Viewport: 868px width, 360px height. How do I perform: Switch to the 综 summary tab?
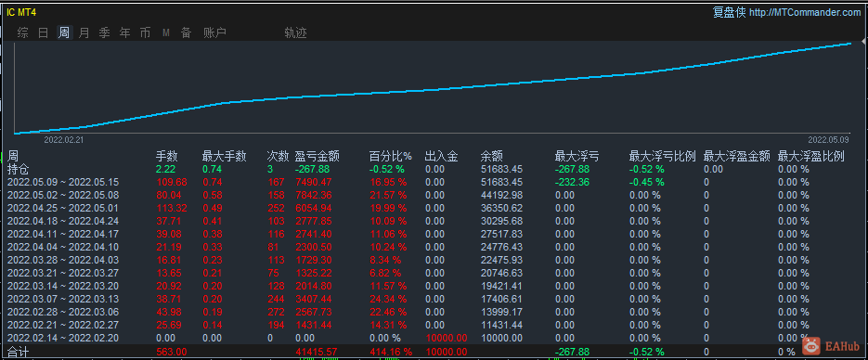click(22, 32)
